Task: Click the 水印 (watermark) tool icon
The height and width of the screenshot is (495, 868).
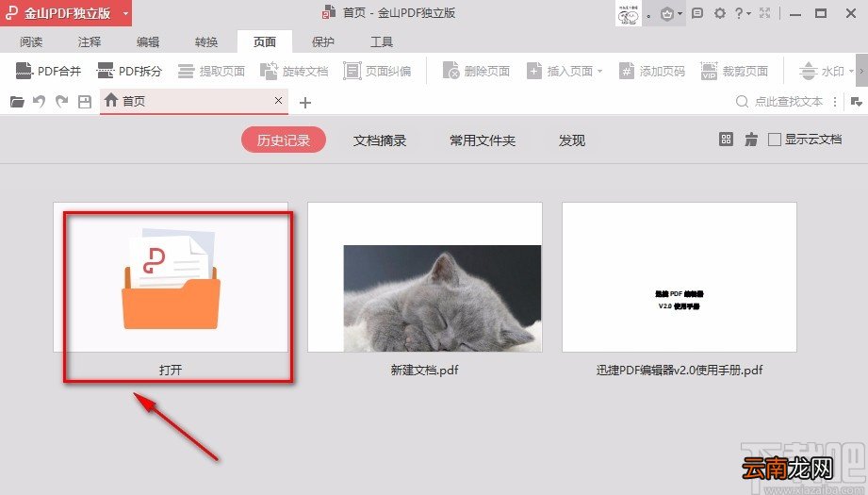Action: [809, 71]
